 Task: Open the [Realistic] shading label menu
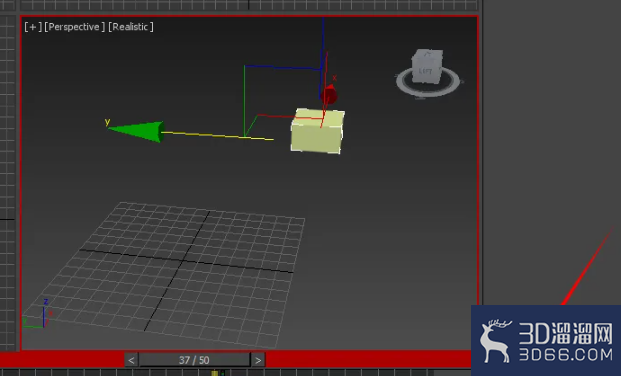(131, 27)
